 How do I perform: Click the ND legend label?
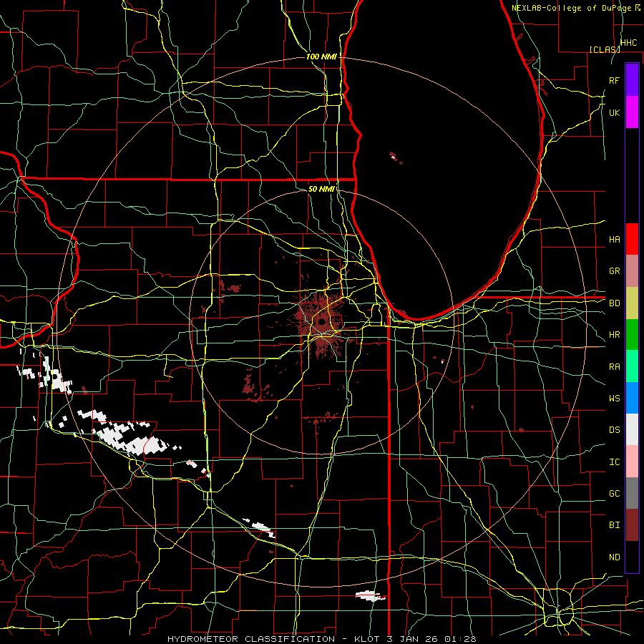point(614,557)
